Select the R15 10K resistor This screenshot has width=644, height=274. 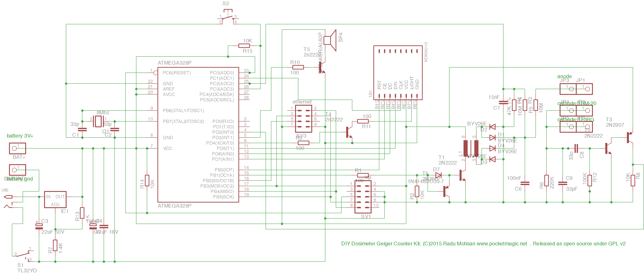click(x=244, y=46)
